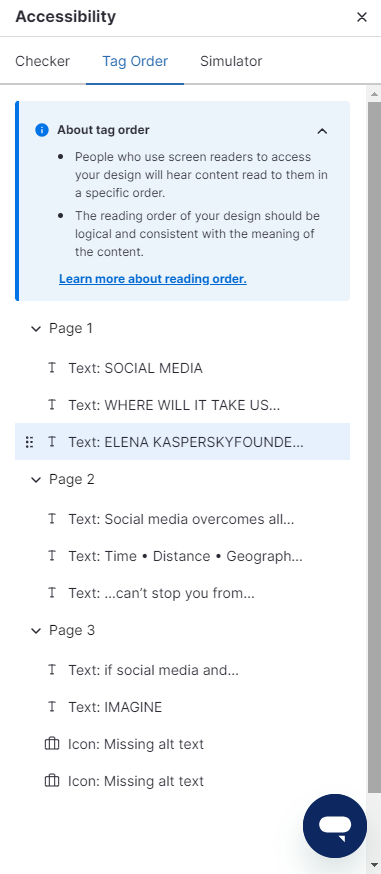
Task: Click the info icon beside About tag order
Action: click(42, 130)
